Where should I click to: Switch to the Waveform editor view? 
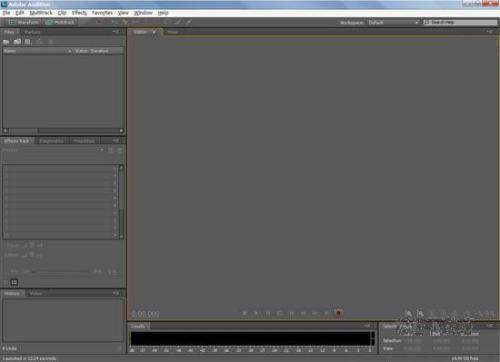[x=24, y=22]
